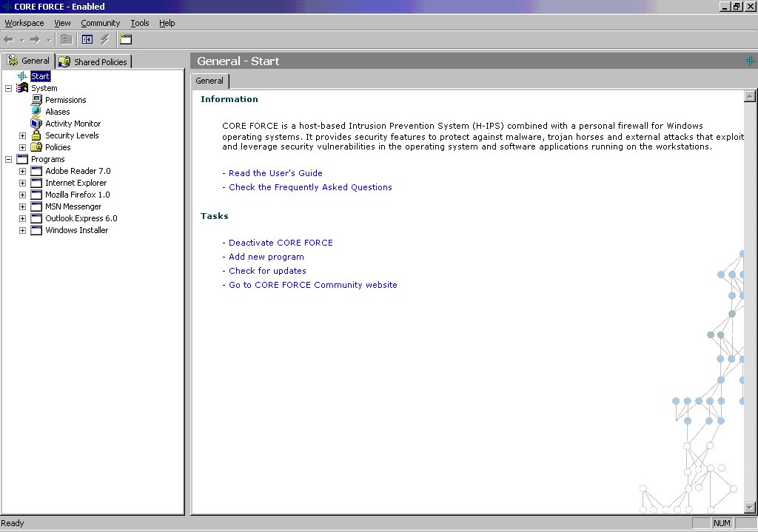The height and width of the screenshot is (532, 758).
Task: Click the Back arrow in the toolbar
Action: tap(8, 40)
